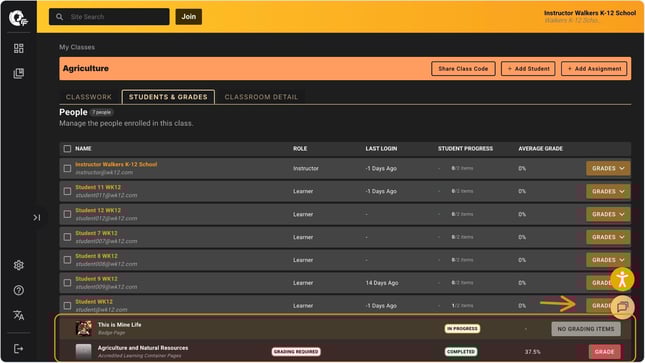Image resolution: width=645 pixels, height=363 pixels.
Task: Open Student 12 WK12 profile link
Action: pos(98,210)
